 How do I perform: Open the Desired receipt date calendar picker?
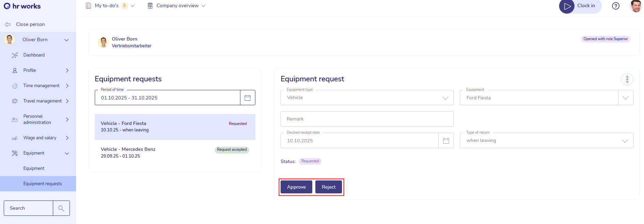tap(446, 141)
